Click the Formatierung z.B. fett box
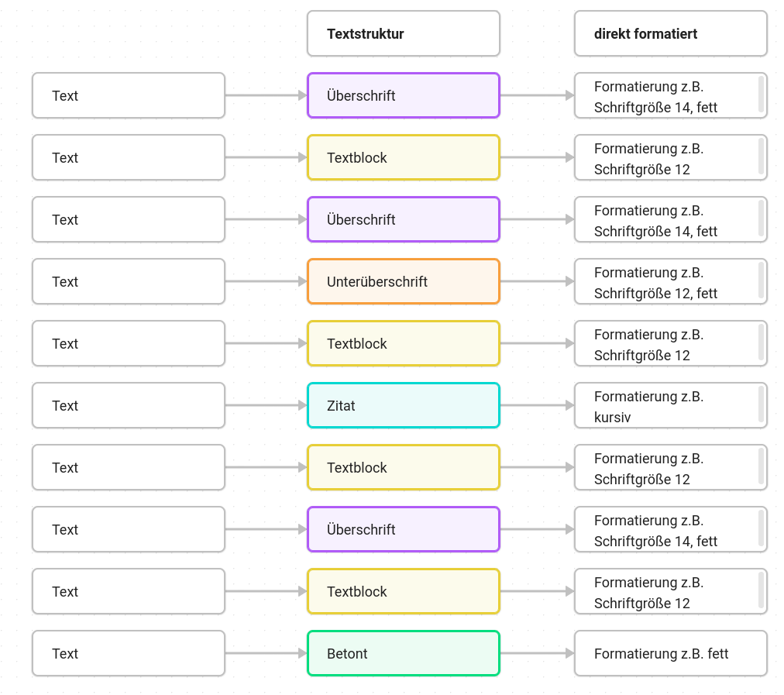This screenshot has width=784, height=695. tap(670, 653)
